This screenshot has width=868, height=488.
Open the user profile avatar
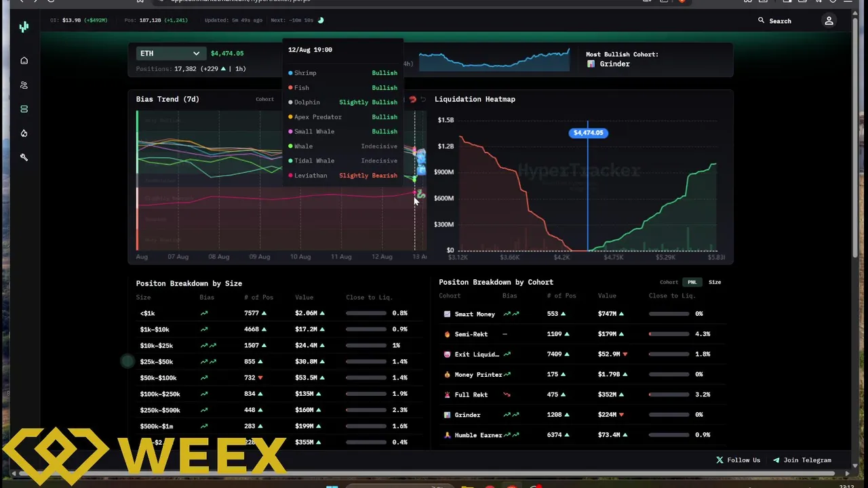[829, 21]
